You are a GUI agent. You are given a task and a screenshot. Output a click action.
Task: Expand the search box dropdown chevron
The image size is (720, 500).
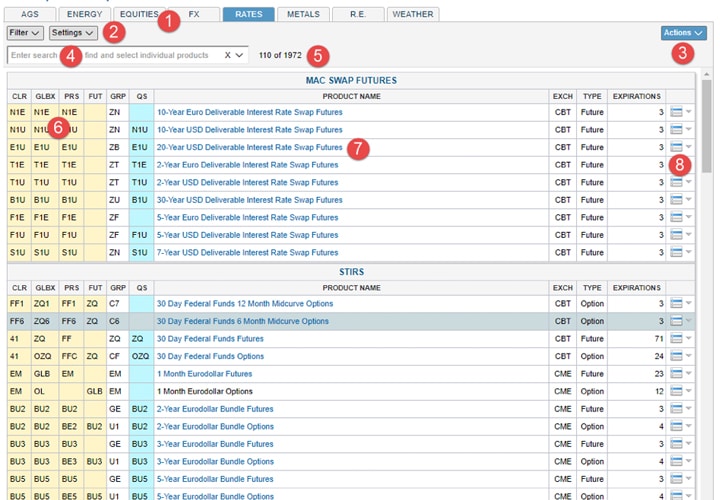(x=241, y=55)
